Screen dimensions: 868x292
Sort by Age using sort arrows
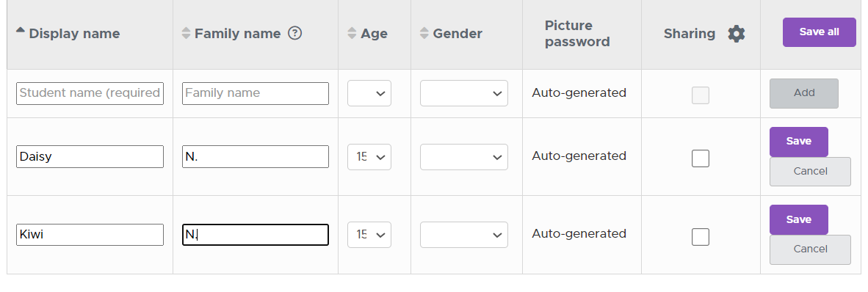352,34
